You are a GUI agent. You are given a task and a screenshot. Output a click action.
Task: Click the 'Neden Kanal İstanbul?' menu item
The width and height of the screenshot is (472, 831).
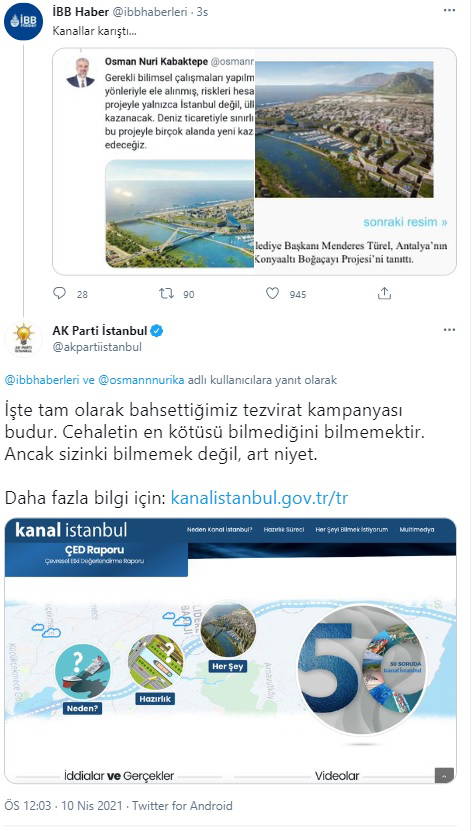(x=219, y=529)
